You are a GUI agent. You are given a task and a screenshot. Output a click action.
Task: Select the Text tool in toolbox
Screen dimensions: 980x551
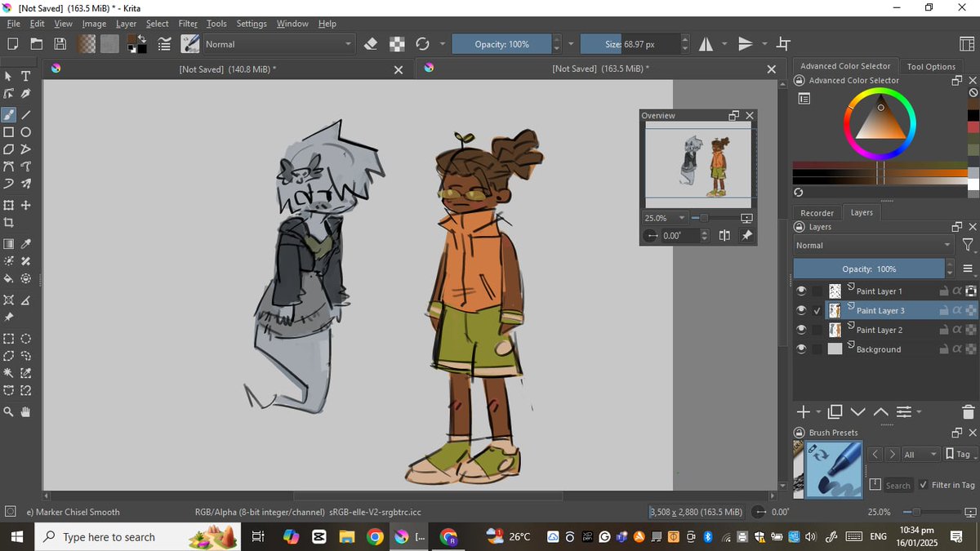26,76
